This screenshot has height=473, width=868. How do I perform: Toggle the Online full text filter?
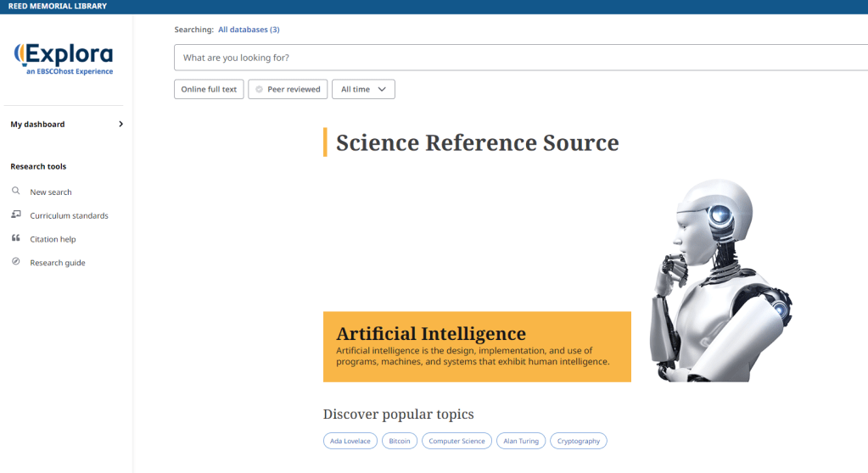point(209,89)
